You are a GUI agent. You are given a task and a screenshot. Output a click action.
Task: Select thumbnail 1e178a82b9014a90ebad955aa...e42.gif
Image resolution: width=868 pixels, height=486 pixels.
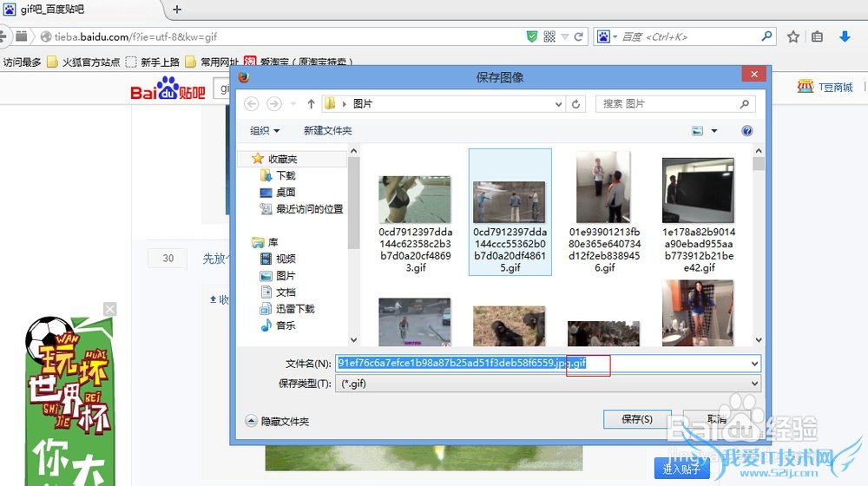[x=699, y=215]
